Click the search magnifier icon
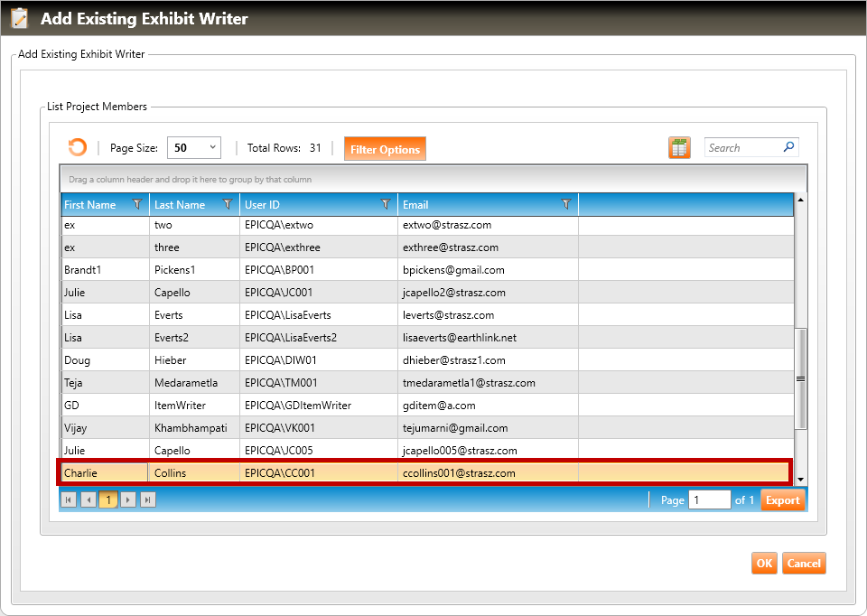 pos(788,147)
